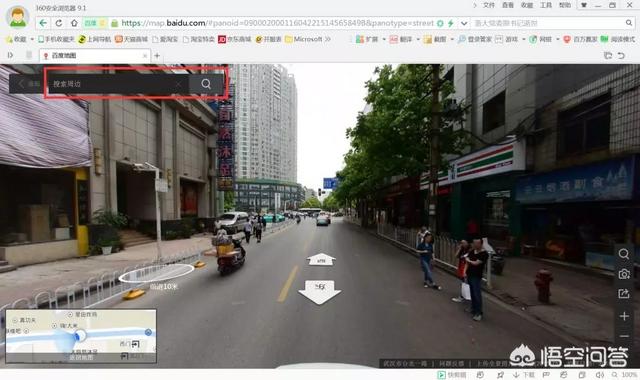640x380 pixels.
Task: Open the 查看 menu
Action: (x=508, y=5)
